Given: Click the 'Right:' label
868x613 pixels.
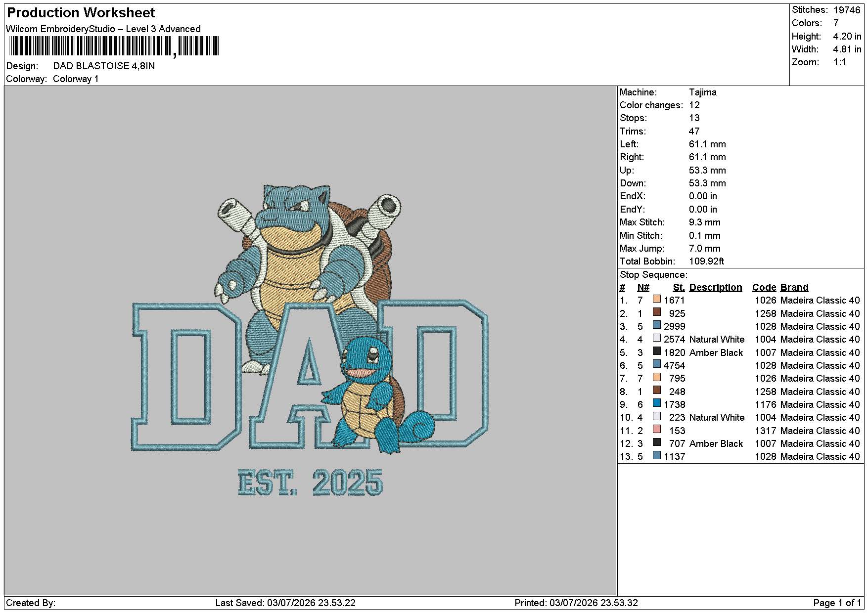Looking at the screenshot, I should click(632, 157).
